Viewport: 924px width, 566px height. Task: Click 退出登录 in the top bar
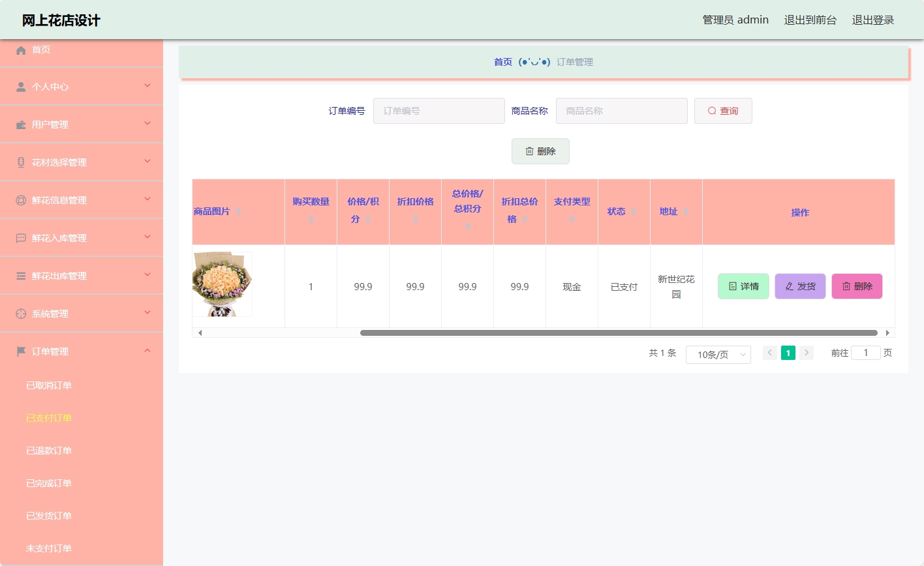pyautogui.click(x=872, y=20)
